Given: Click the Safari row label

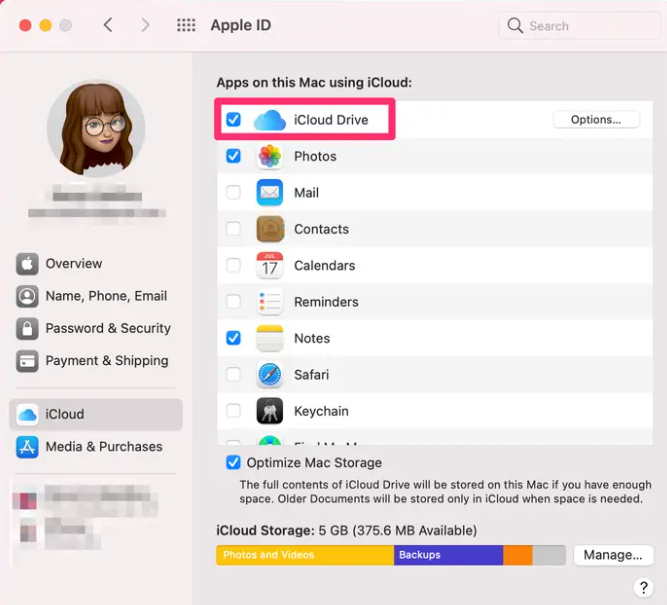Looking at the screenshot, I should click(311, 374).
